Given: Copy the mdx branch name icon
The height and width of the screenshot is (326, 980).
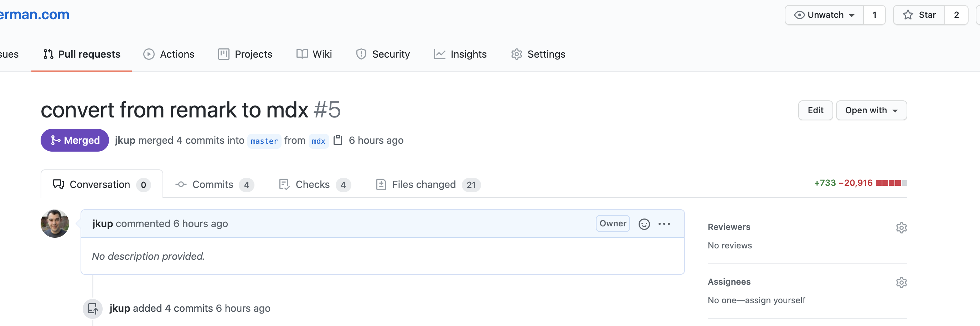Looking at the screenshot, I should pos(337,140).
